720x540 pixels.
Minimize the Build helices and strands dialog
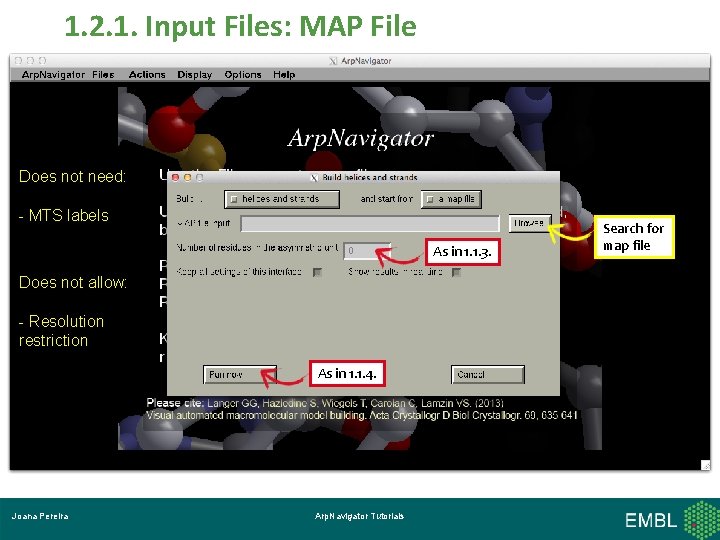[x=187, y=177]
